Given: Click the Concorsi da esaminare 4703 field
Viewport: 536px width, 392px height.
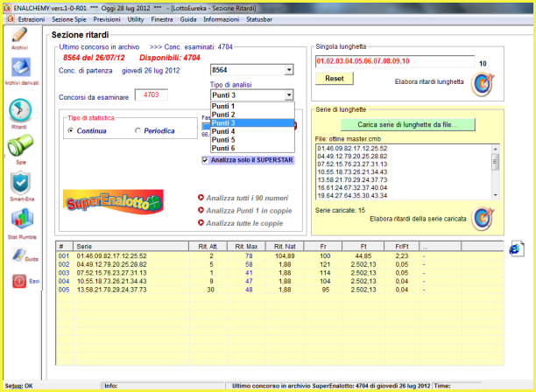Looking at the screenshot, I should tap(152, 94).
